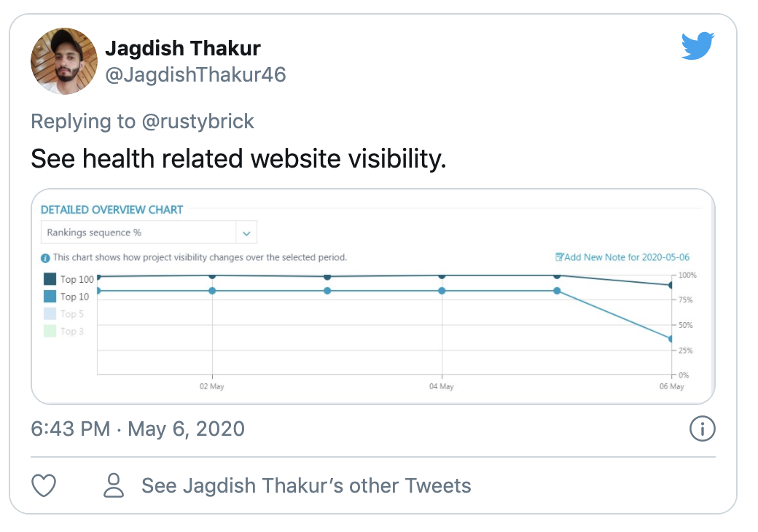Open the 6:43 PM May 6, 2020 timestamp

coord(138,429)
